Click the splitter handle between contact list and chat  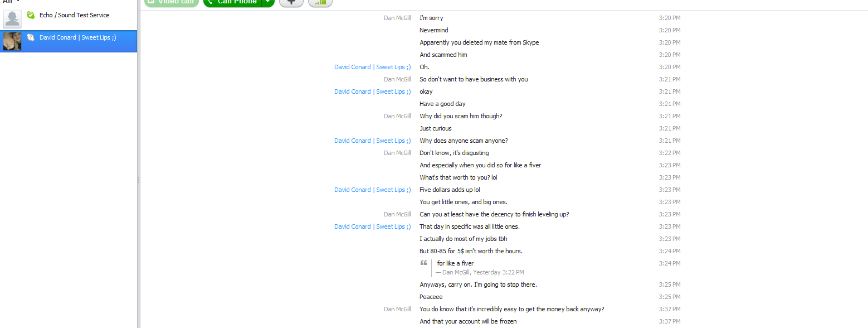point(139,180)
